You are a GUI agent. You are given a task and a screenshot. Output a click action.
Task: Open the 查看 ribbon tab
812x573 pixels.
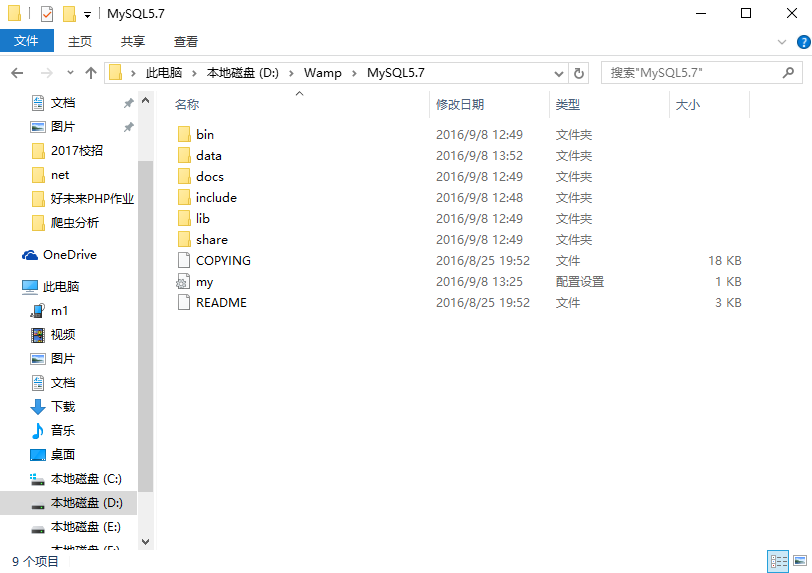[x=185, y=41]
